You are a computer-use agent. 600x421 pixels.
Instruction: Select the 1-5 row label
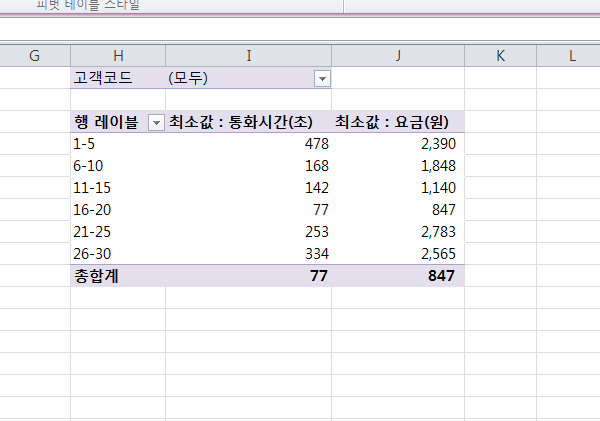[x=85, y=144]
